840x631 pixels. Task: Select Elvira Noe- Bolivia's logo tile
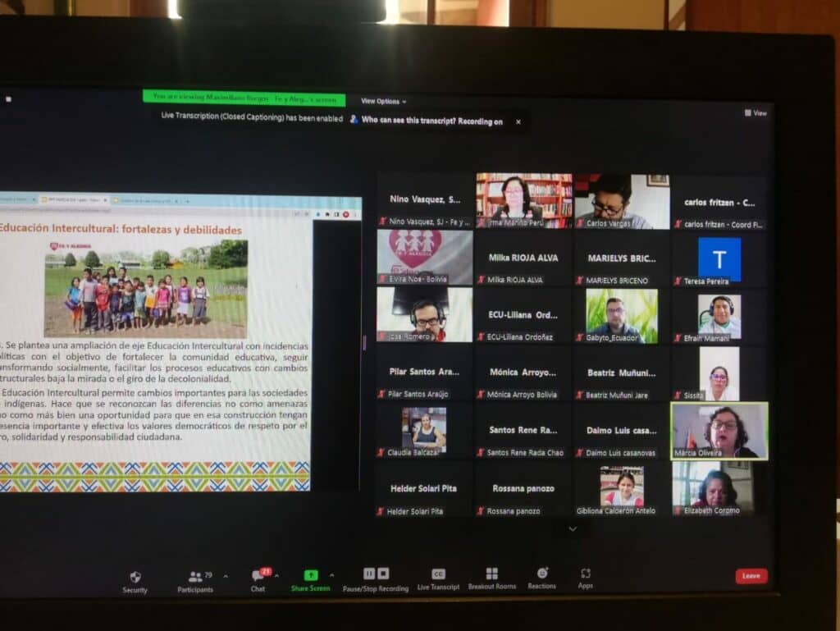click(425, 258)
